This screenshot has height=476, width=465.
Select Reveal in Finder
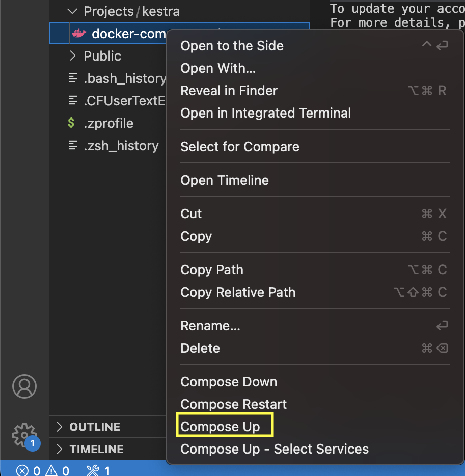click(x=229, y=91)
